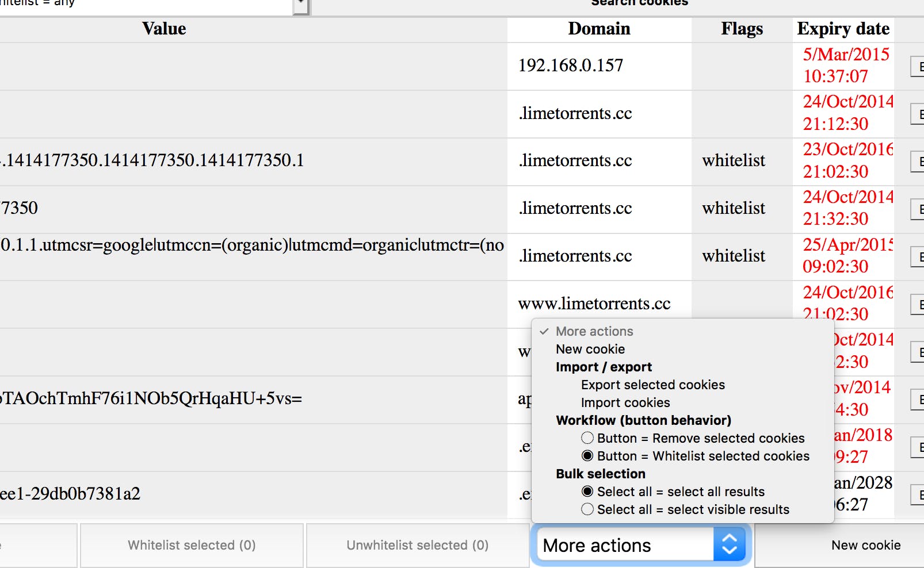Sort by the "Flags" column header

coord(742,29)
